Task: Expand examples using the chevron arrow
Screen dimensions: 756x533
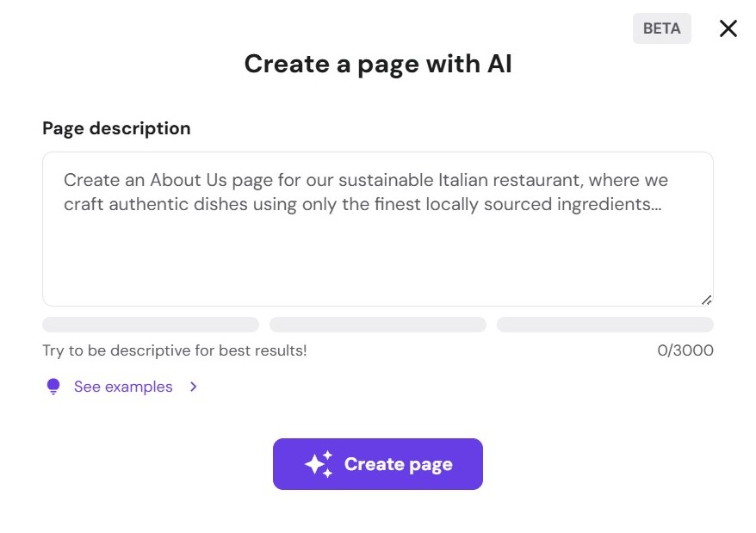Action: [194, 386]
